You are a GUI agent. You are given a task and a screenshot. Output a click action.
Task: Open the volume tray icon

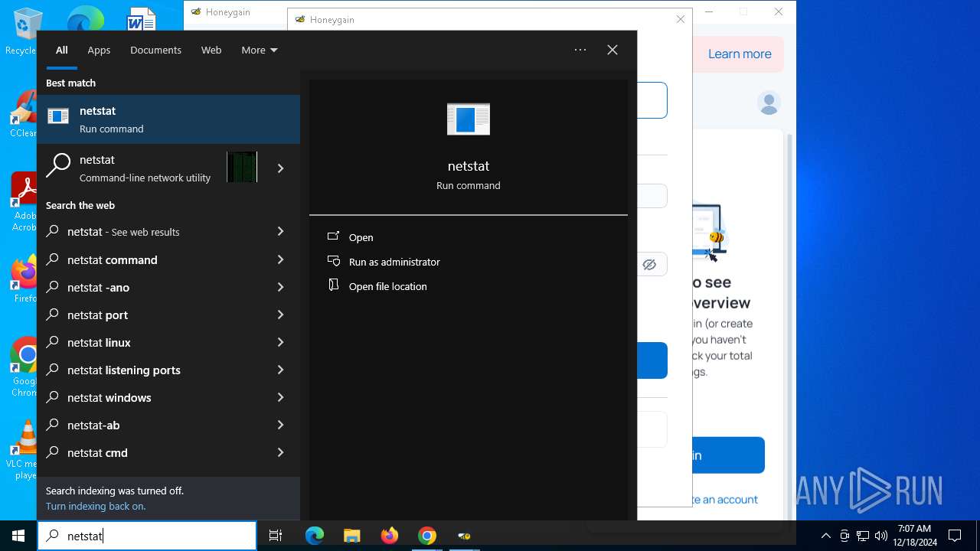point(880,536)
